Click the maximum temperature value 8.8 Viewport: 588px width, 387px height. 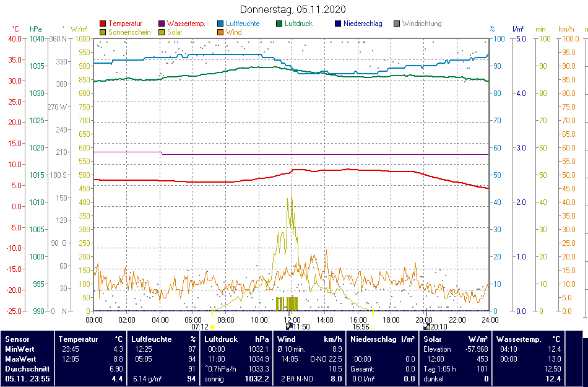[x=118, y=359]
